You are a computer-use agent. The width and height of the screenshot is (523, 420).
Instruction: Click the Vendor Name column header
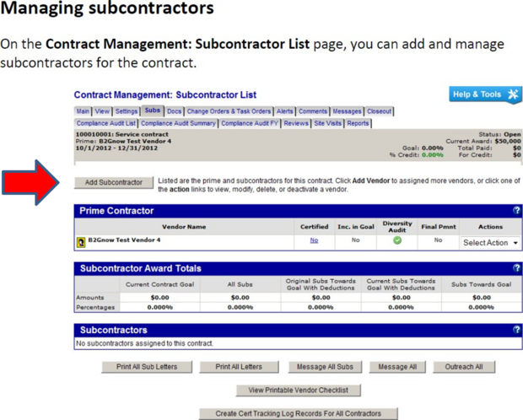click(184, 227)
